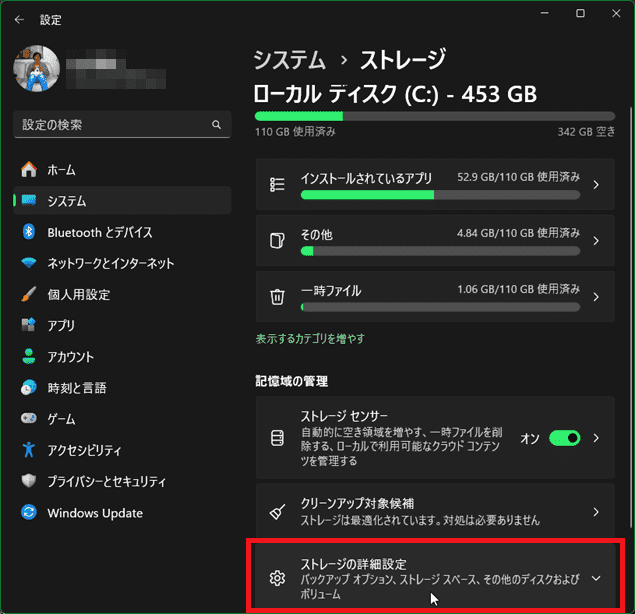This screenshot has width=635, height=614.
Task: Click the network Wi-Fi icon
Action: (29, 263)
